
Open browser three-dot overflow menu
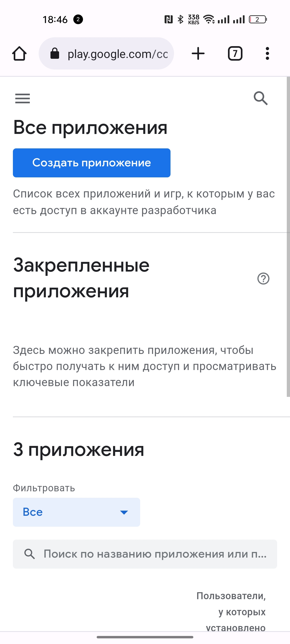tap(267, 53)
